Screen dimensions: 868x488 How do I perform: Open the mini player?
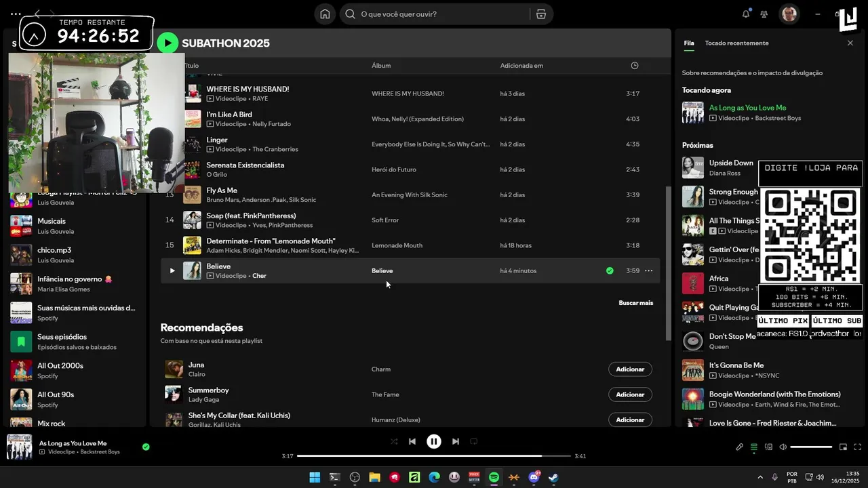click(x=843, y=447)
